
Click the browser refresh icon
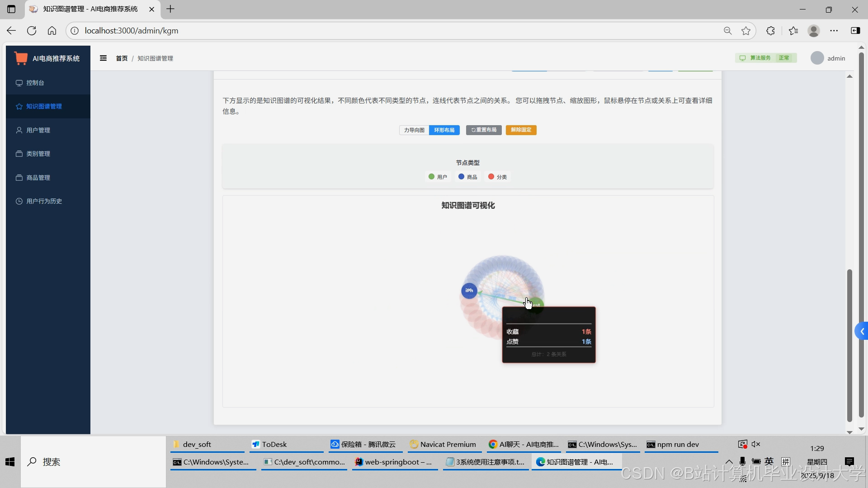point(32,31)
